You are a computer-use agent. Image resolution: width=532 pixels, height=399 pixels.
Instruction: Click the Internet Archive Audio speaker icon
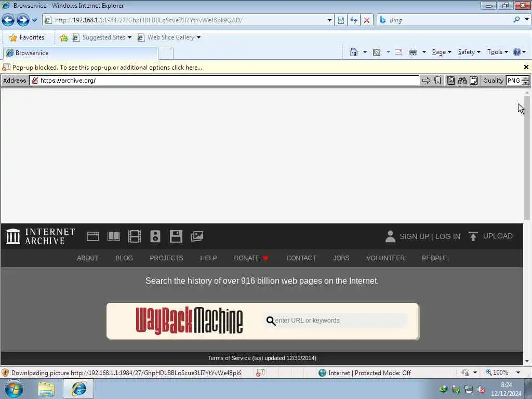[155, 236]
